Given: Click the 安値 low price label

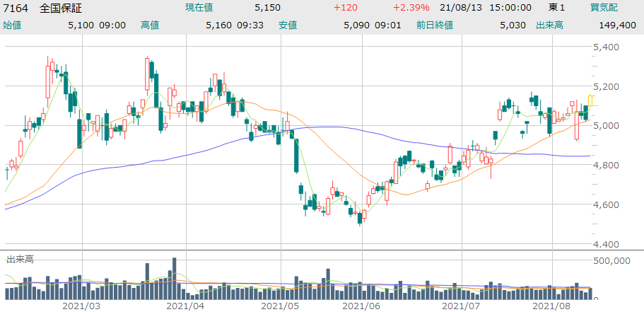Looking at the screenshot, I should pyautogui.click(x=287, y=25).
